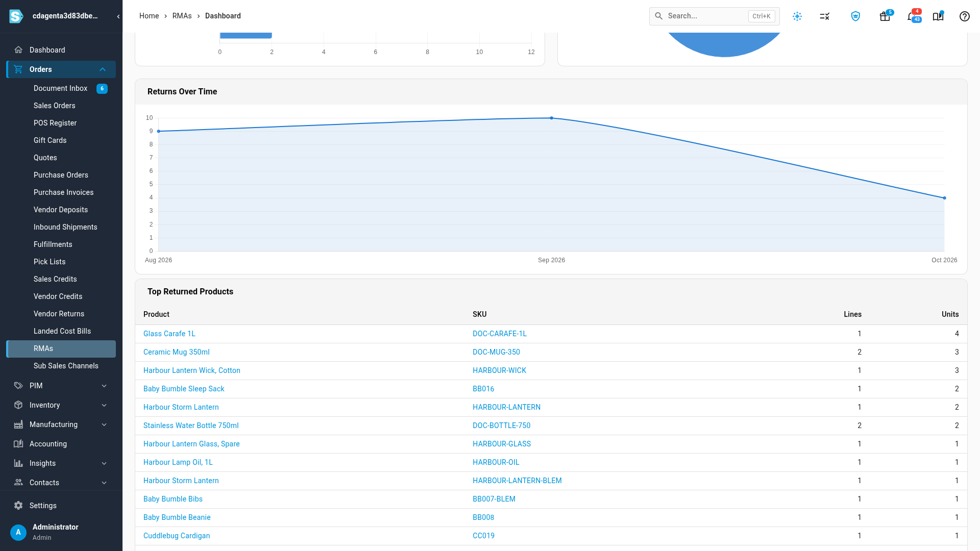The image size is (980, 551).
Task: Open the AI assistant sparkle icon
Action: [x=797, y=16]
